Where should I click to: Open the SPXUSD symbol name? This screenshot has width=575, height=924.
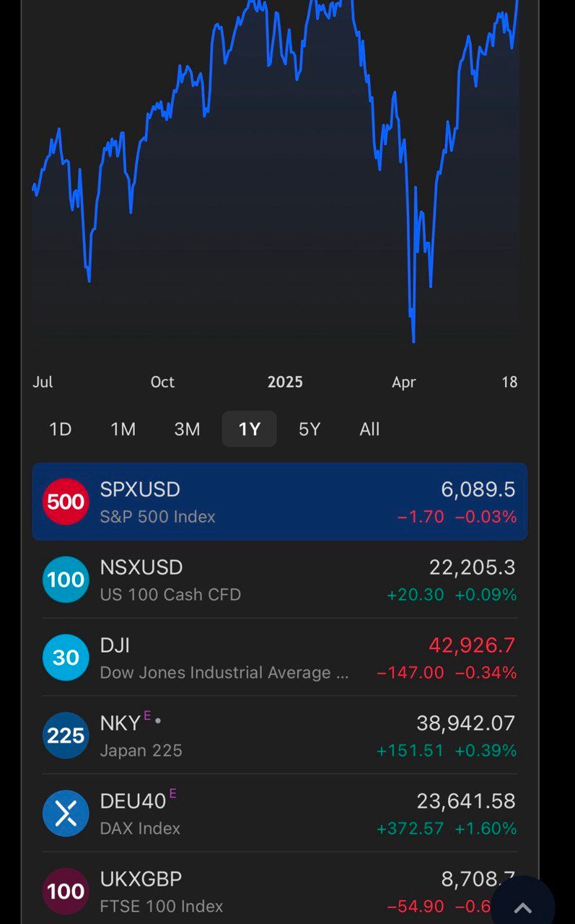click(140, 489)
